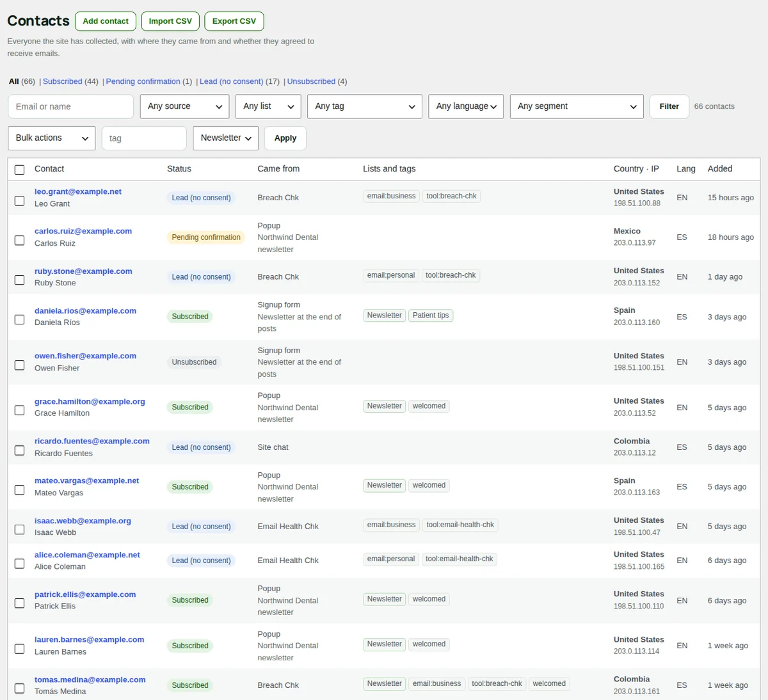Screen dimensions: 768x700
Task: Expand the Any list dropdown
Action: pos(268,106)
